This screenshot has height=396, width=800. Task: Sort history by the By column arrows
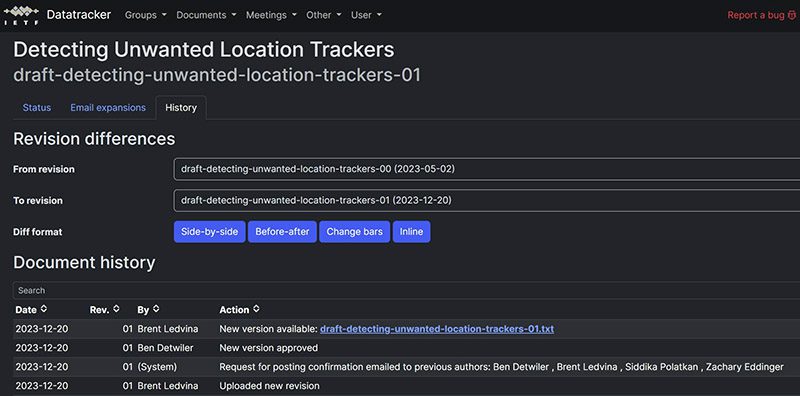click(x=156, y=309)
